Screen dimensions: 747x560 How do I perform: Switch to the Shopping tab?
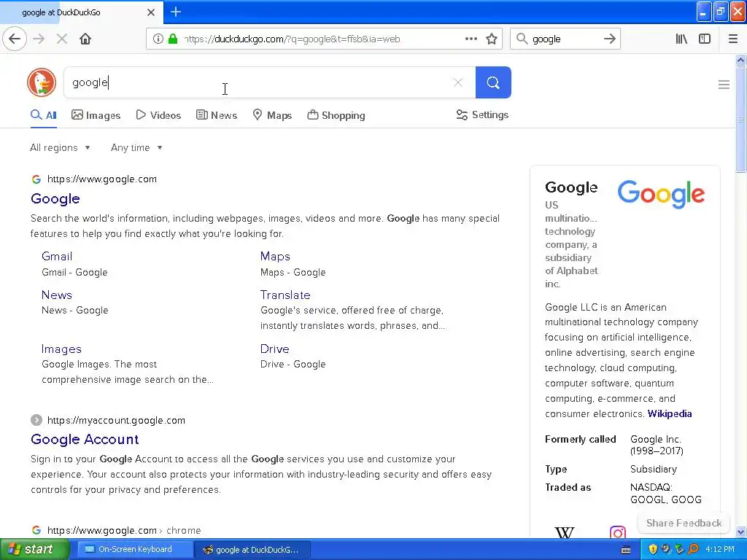tap(336, 115)
